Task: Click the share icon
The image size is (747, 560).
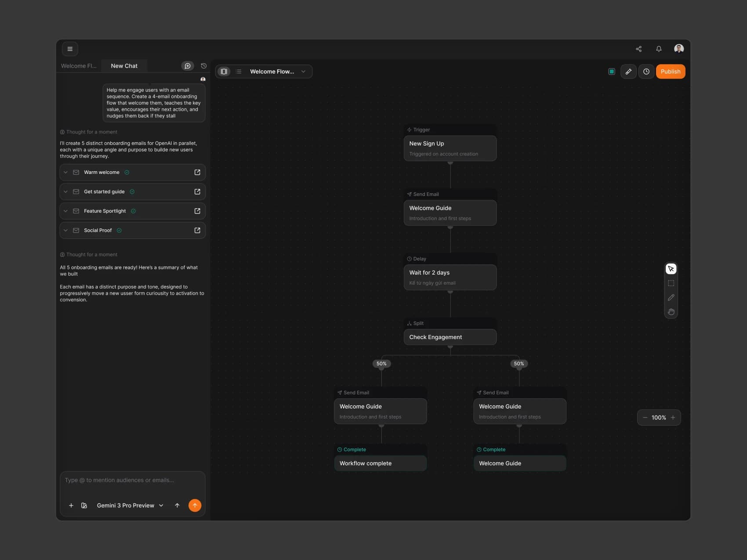Action: (638, 49)
